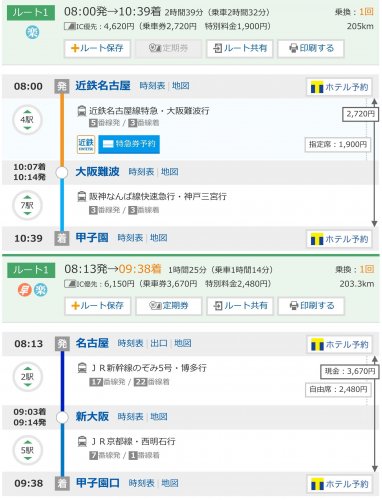Click the Kintetsu logo icon

point(86,144)
